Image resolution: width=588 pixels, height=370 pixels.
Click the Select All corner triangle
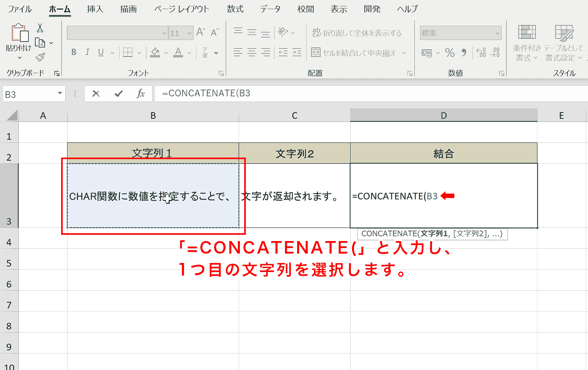[x=12, y=115]
